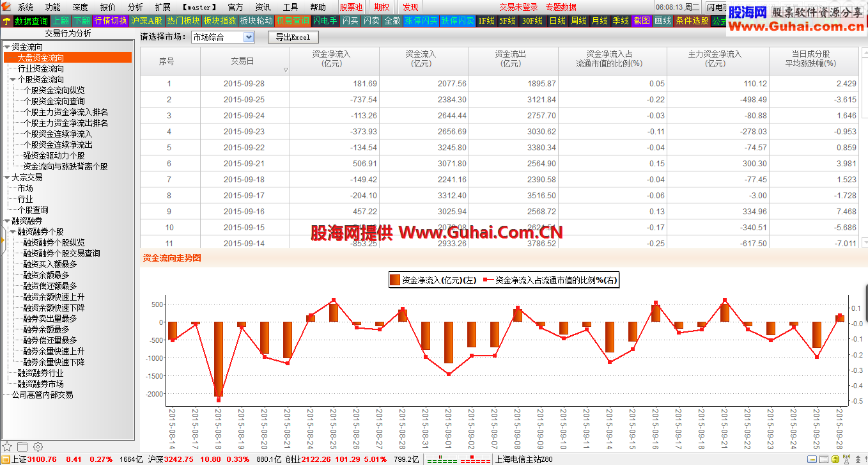
Task: Open the 工具 menu
Action: point(290,7)
